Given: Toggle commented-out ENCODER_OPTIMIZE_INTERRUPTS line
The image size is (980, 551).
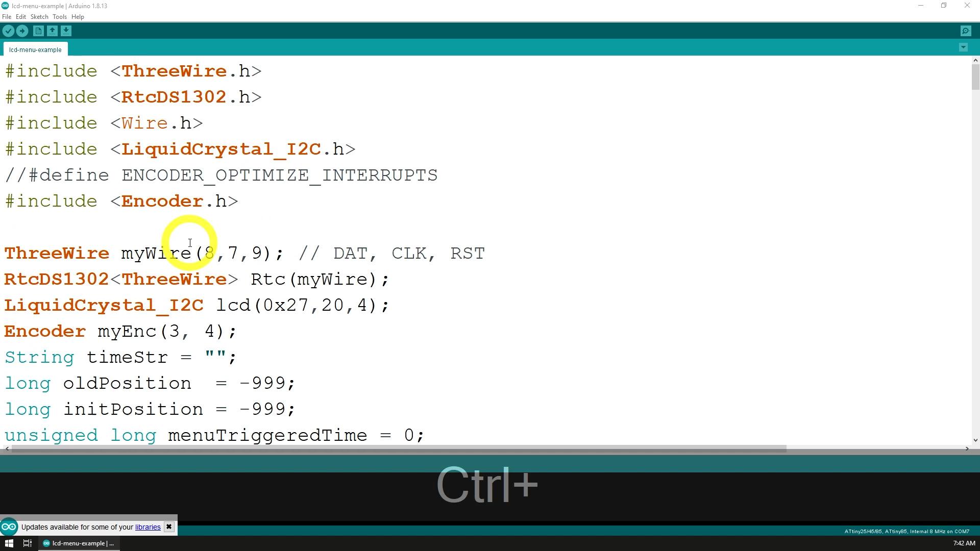Looking at the screenshot, I should pos(222,176).
